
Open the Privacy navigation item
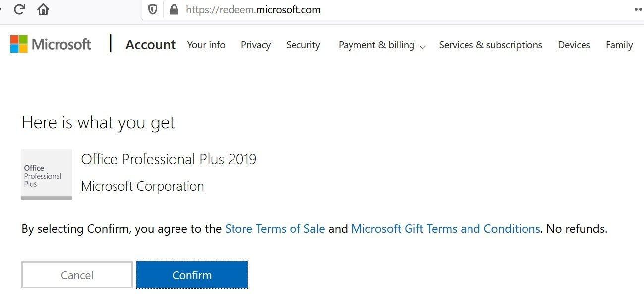pos(256,45)
